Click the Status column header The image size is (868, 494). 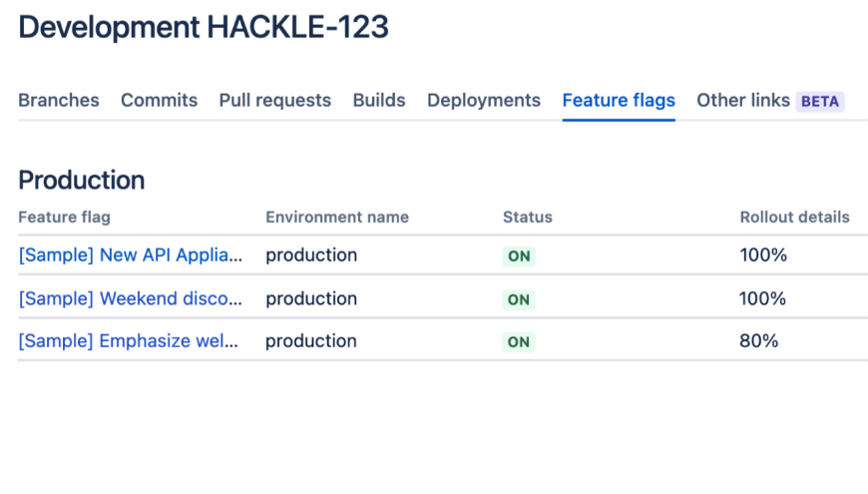528,218
